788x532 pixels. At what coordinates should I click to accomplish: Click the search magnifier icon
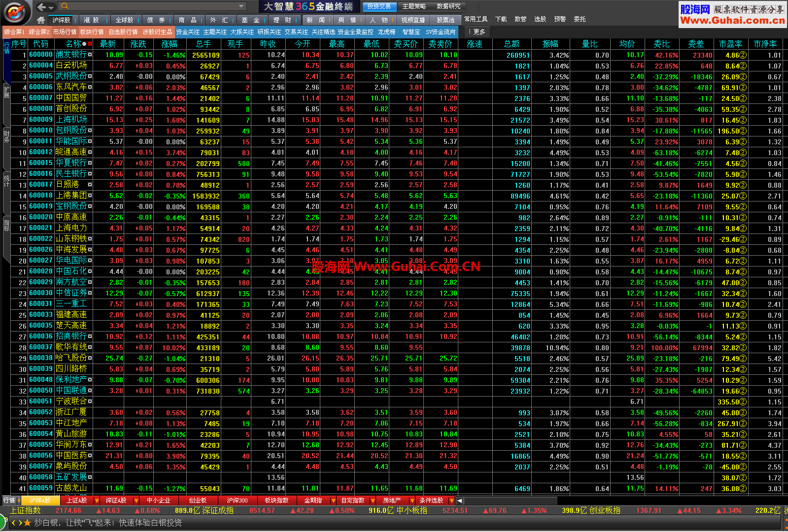pyautogui.click(x=65, y=6)
